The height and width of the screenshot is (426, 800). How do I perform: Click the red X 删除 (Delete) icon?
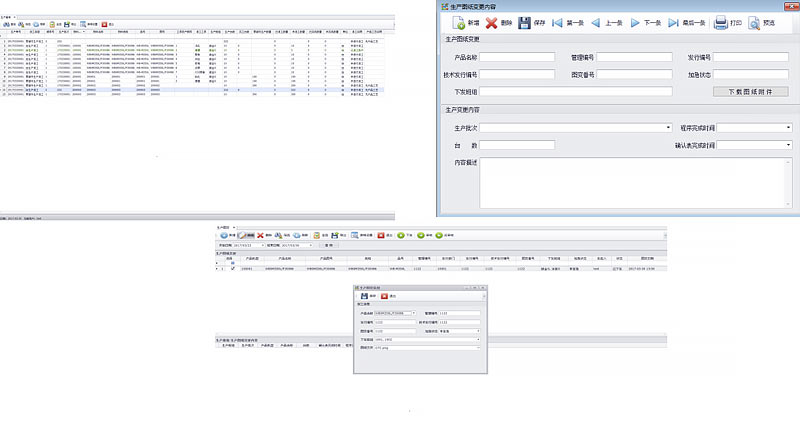491,22
